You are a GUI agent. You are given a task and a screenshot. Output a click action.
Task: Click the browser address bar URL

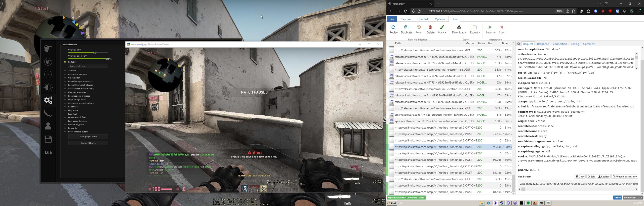coord(473,11)
